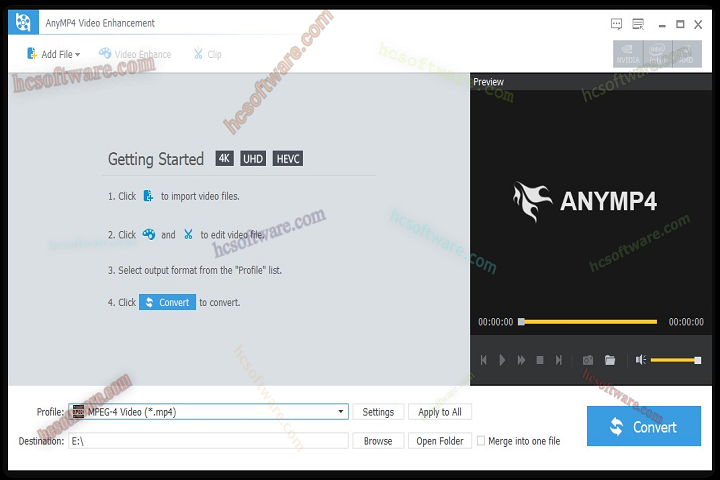The image size is (720, 480).
Task: Click the HEVC badge
Action: (288, 158)
